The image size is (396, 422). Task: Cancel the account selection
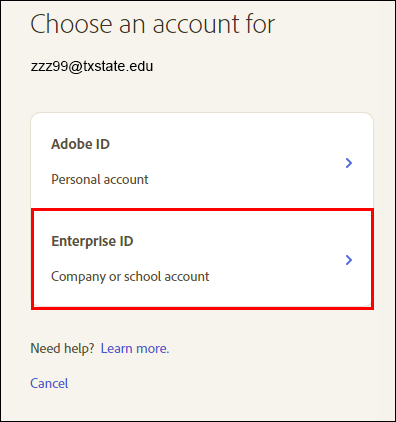click(49, 383)
